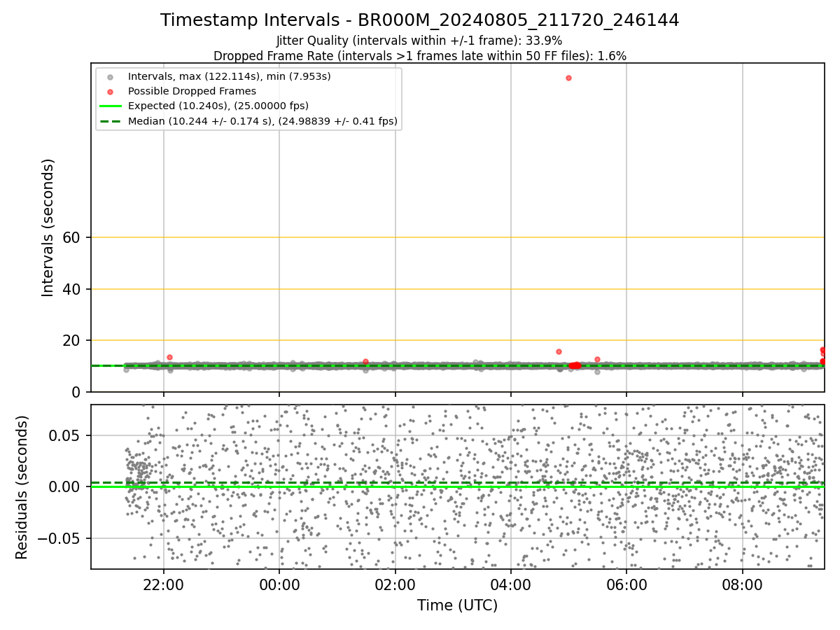Click the red marker beside 'Possible Dropped Frames' in the legend
The image size is (840, 630).
(111, 91)
